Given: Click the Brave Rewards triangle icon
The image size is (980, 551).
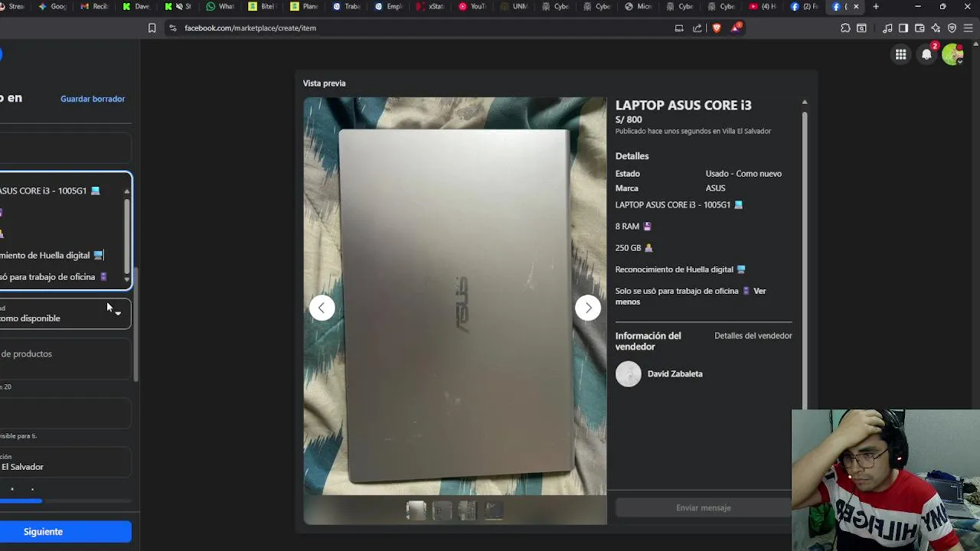Looking at the screenshot, I should click(x=736, y=28).
